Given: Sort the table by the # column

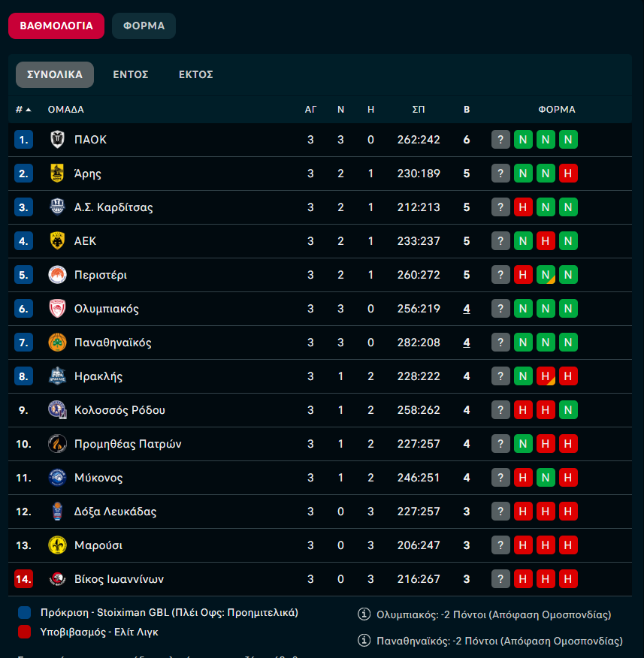Looking at the screenshot, I should [23, 110].
